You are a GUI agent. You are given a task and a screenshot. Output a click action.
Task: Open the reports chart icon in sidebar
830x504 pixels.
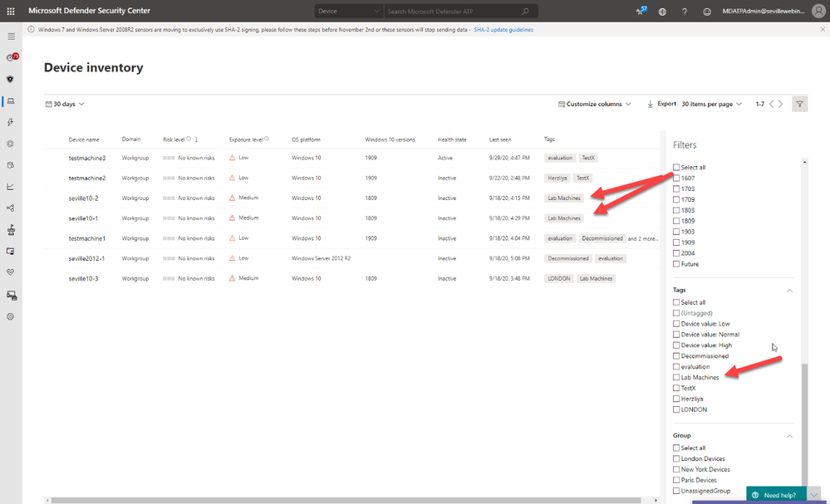10,187
